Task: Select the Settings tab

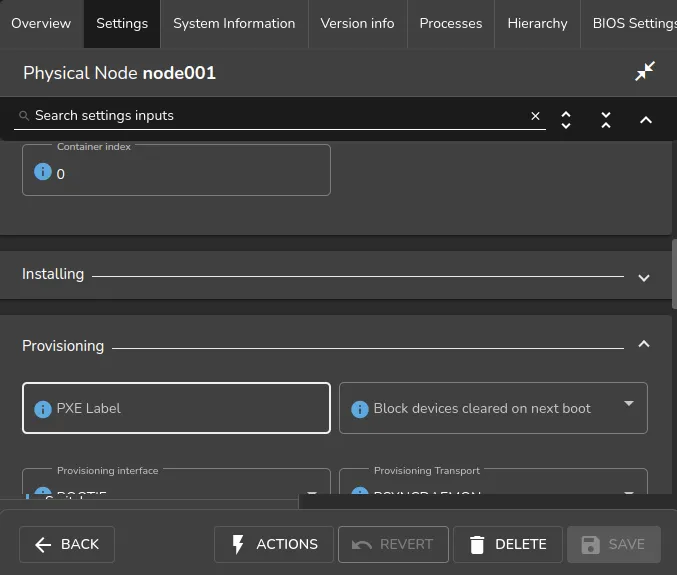Action: (x=122, y=24)
